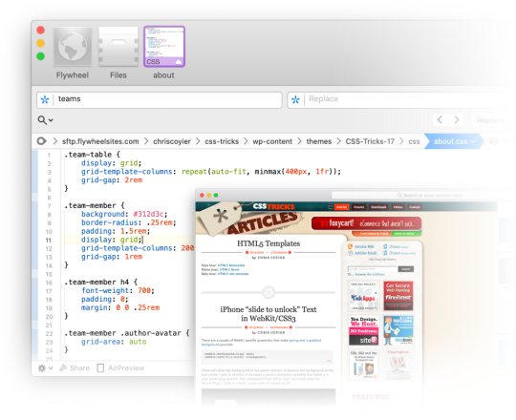Image resolution: width=516 pixels, height=420 pixels.
Task: Open the magnifier search options dropdown
Action: 45,120
